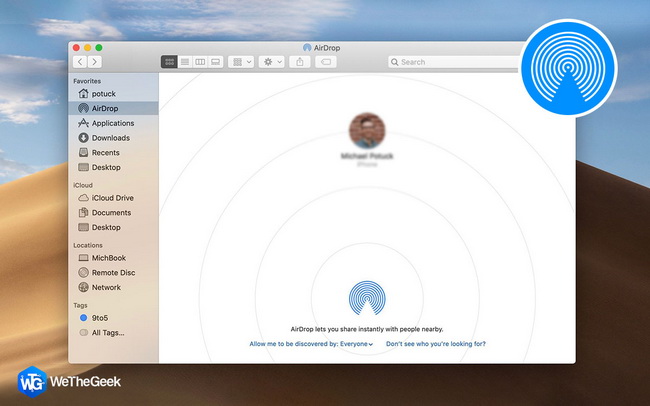
Task: Open Downloads in the sidebar
Action: tap(113, 138)
